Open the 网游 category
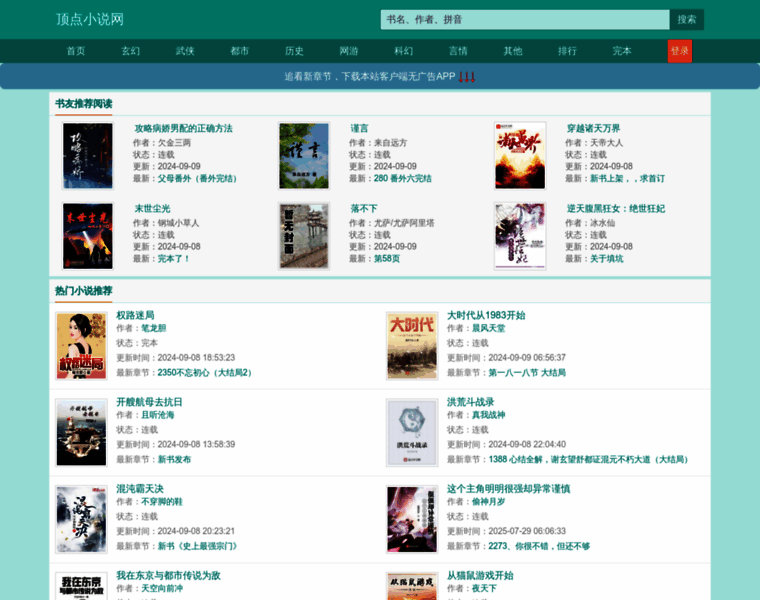This screenshot has width=760, height=600. click(x=348, y=51)
